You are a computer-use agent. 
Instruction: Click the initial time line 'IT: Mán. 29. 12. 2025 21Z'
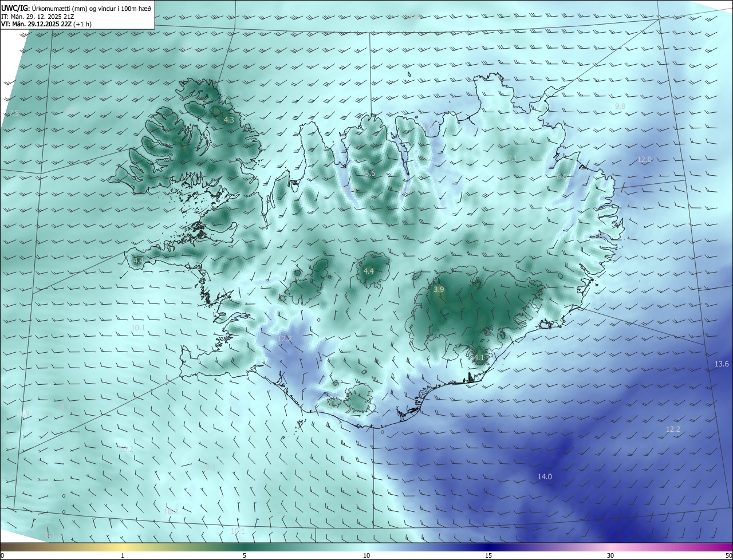(x=37, y=17)
